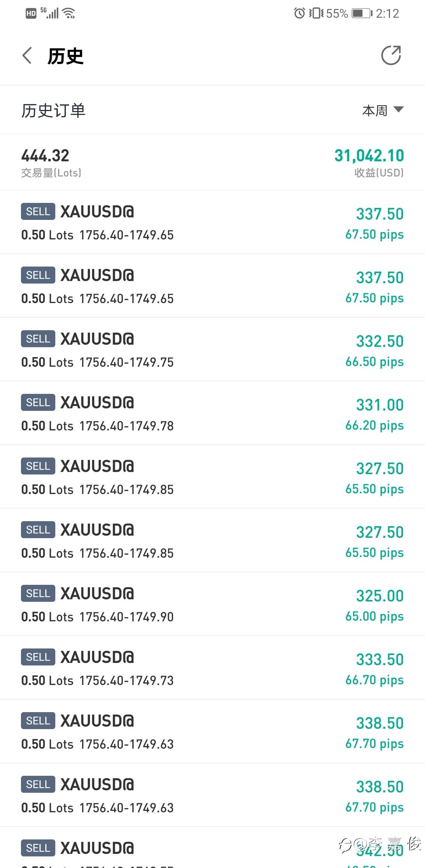425x868 pixels.
Task: Tap the vibration mode icon
Action: click(316, 14)
